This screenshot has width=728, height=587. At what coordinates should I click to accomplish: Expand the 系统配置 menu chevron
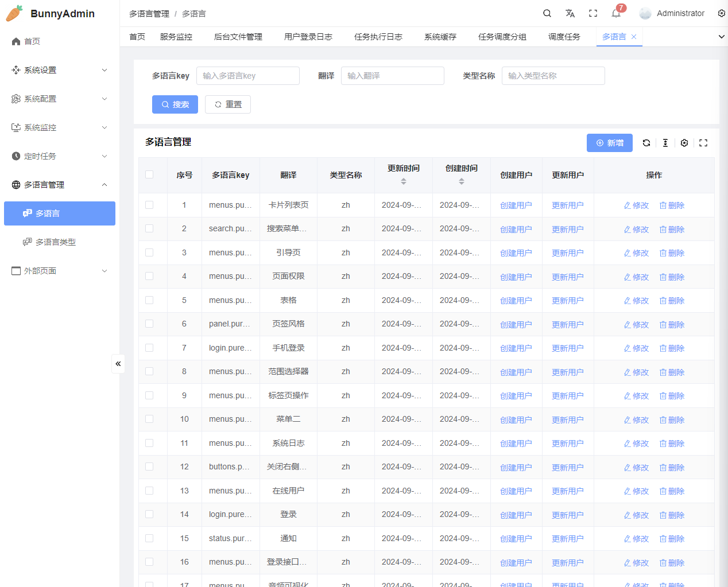pyautogui.click(x=104, y=99)
